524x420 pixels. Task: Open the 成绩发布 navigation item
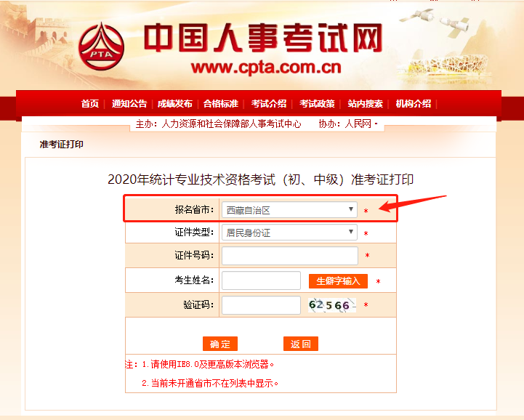coord(174,104)
